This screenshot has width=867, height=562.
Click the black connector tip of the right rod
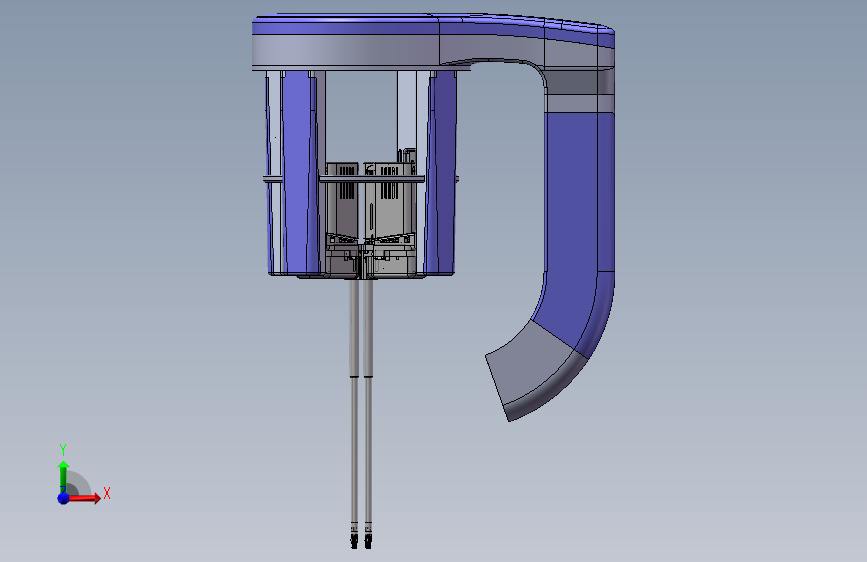[x=369, y=537]
